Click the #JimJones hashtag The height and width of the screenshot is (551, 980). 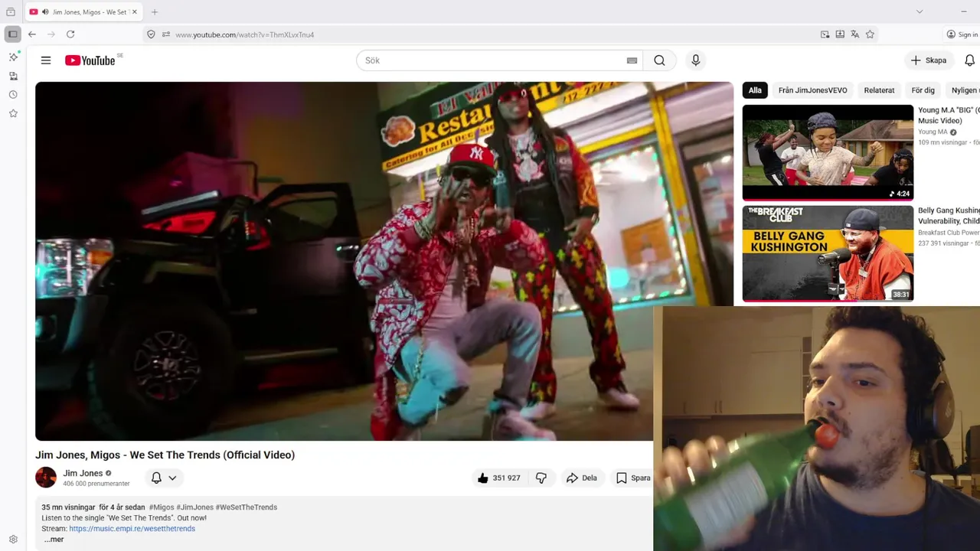pyautogui.click(x=194, y=507)
